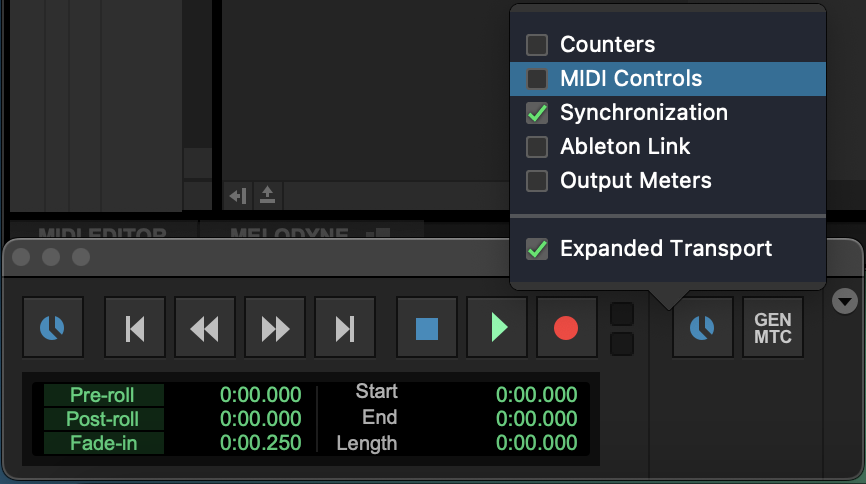The width and height of the screenshot is (866, 484).
Task: Choose Output Meters from the popup menu
Action: [635, 180]
